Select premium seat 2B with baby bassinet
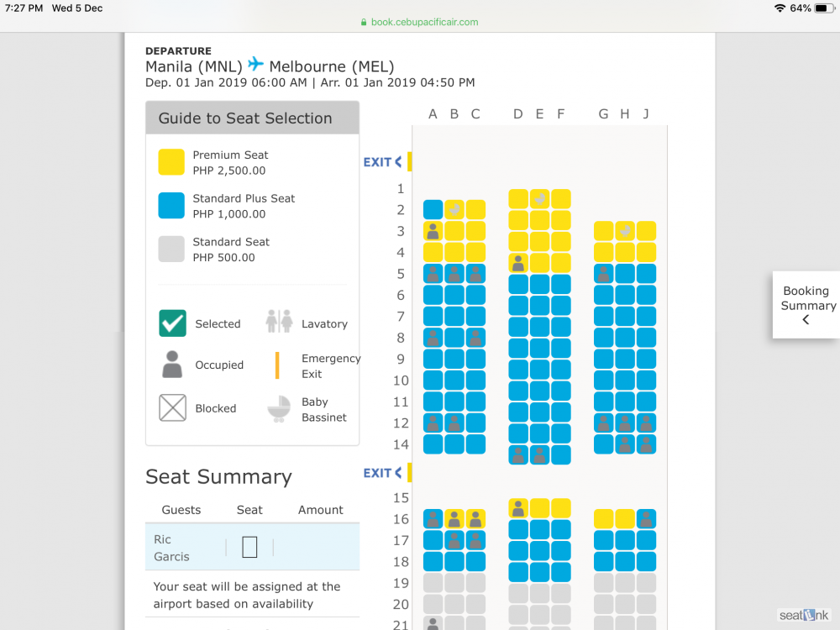 click(x=454, y=209)
